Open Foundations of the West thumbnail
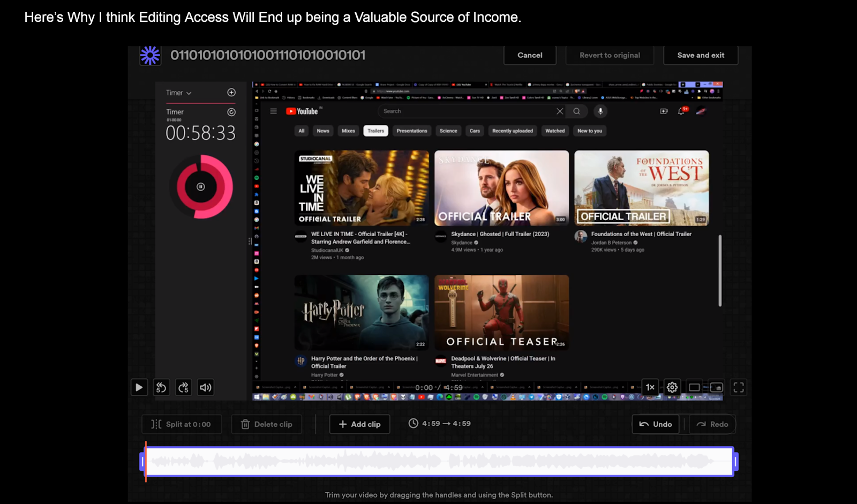This screenshot has height=504, width=857. [642, 188]
